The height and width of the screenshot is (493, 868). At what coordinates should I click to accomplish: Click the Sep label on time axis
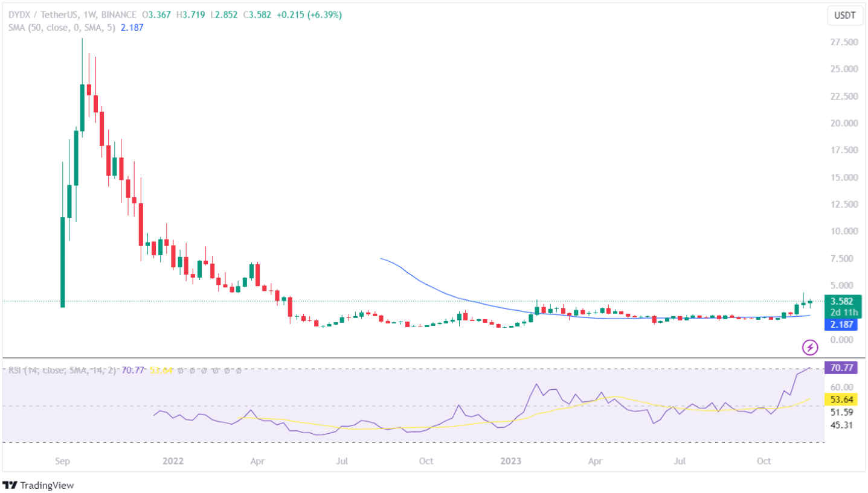click(x=62, y=462)
